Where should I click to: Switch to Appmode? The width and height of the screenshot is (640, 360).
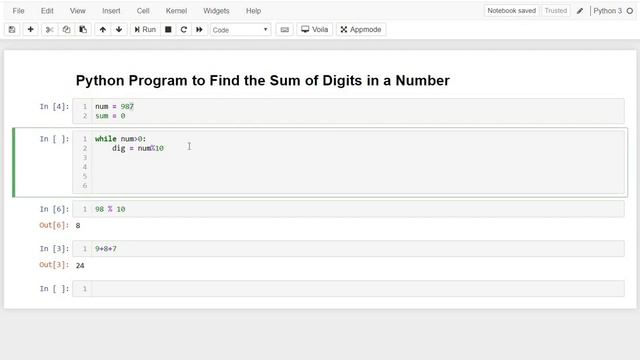(x=361, y=29)
